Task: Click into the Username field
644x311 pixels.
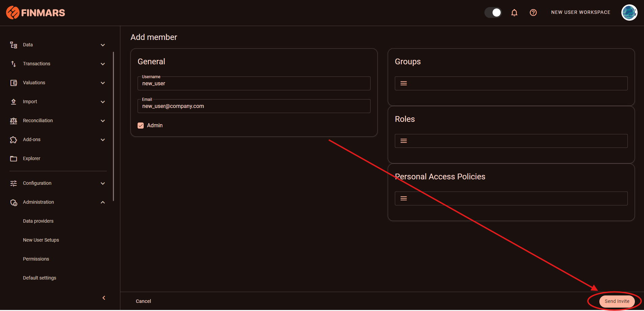Action: tap(254, 83)
